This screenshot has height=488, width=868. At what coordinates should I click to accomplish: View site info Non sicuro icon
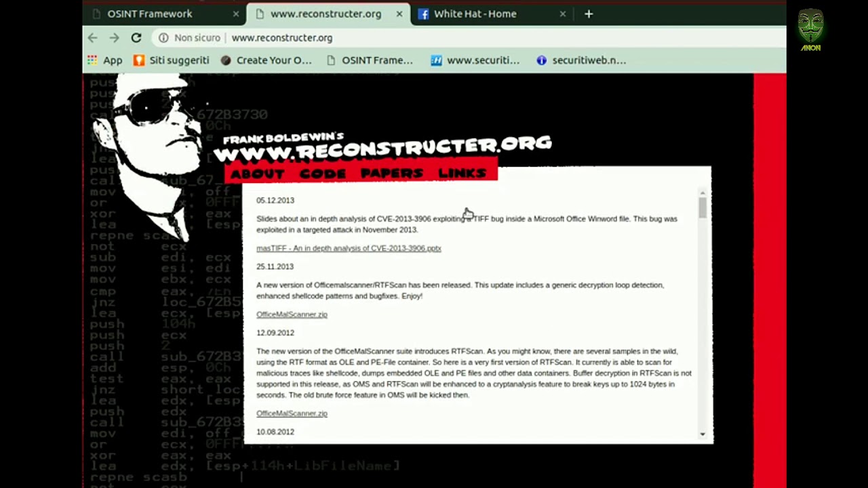coord(163,38)
